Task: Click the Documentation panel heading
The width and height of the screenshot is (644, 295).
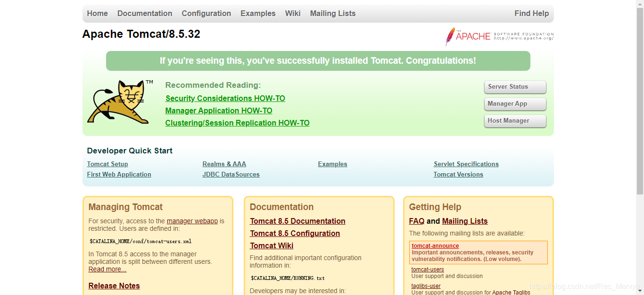Action: coord(281,207)
